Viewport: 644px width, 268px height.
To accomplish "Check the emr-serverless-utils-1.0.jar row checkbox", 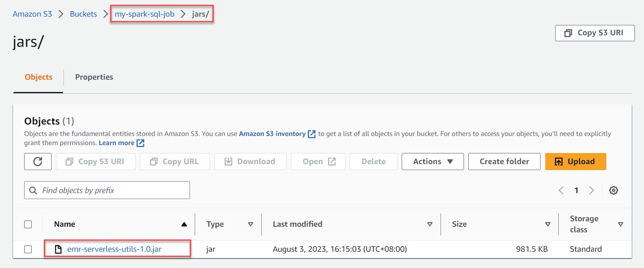I will (28, 249).
